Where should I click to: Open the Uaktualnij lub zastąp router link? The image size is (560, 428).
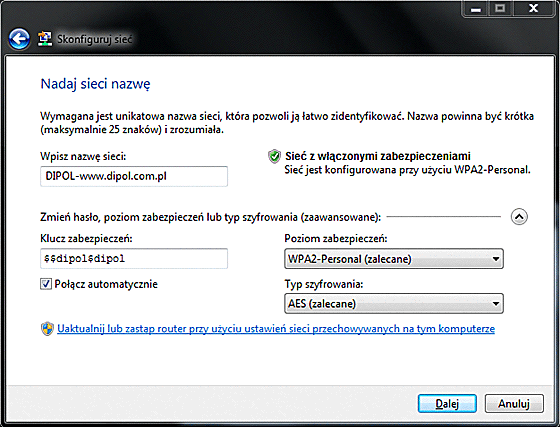pos(276,329)
